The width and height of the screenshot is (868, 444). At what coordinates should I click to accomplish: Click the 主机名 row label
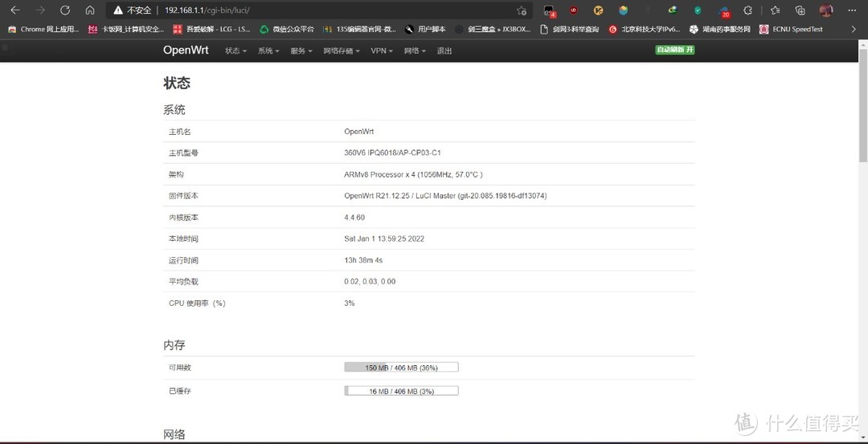click(180, 132)
